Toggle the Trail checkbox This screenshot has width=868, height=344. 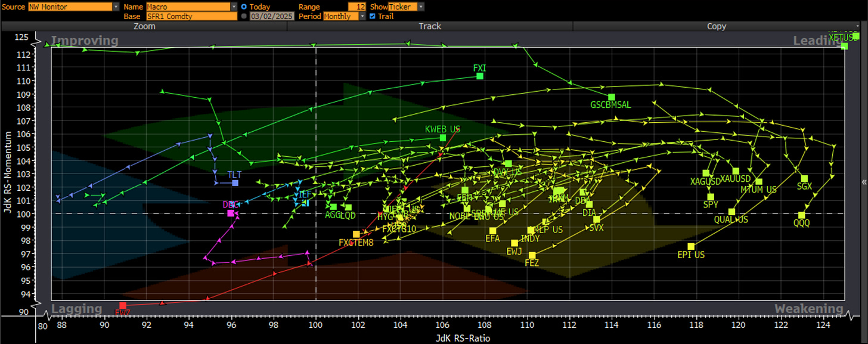point(373,16)
